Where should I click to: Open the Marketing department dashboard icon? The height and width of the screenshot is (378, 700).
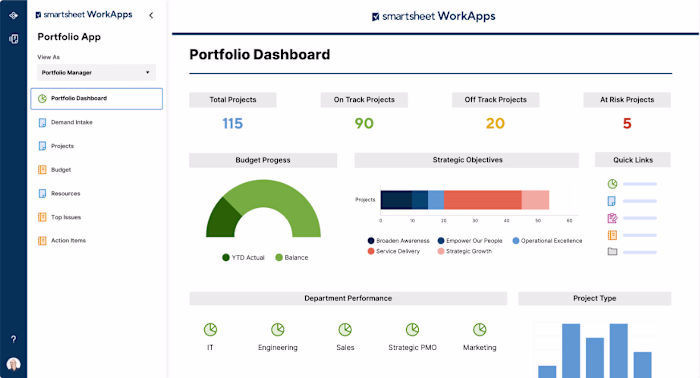pyautogui.click(x=479, y=330)
